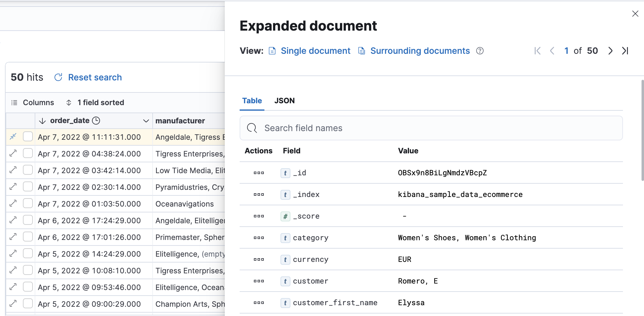This screenshot has width=644, height=316.
Task: Click the Oceanavigations manufacturer cell
Action: coord(189,204)
